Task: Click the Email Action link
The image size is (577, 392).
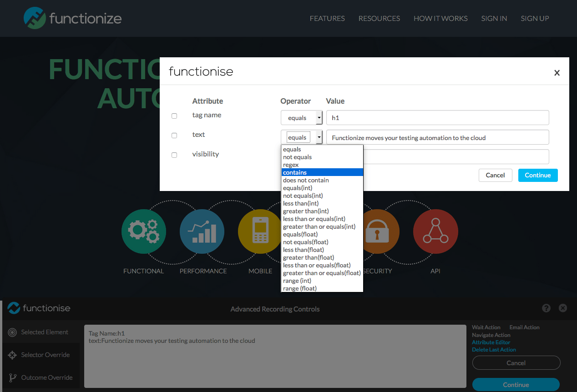Action: 525,327
